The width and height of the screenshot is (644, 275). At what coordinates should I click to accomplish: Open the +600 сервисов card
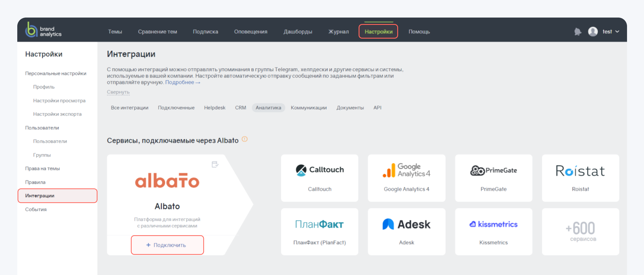[x=580, y=232]
